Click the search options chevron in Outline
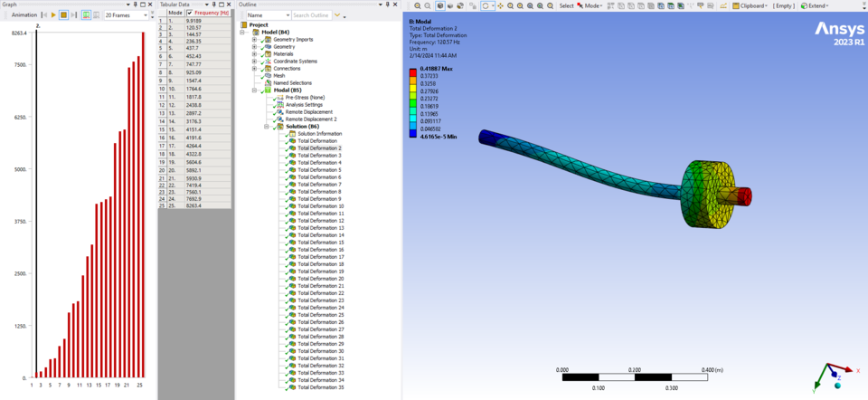868x400 pixels. pyautogui.click(x=337, y=15)
